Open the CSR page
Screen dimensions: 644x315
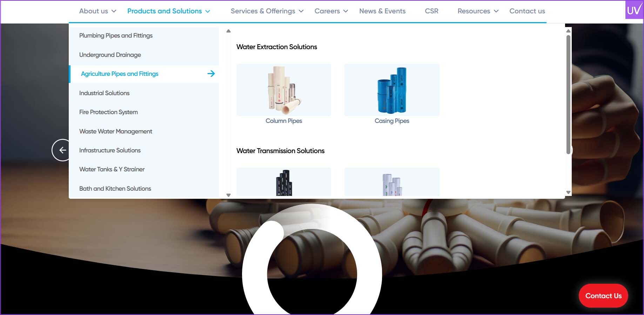point(431,11)
